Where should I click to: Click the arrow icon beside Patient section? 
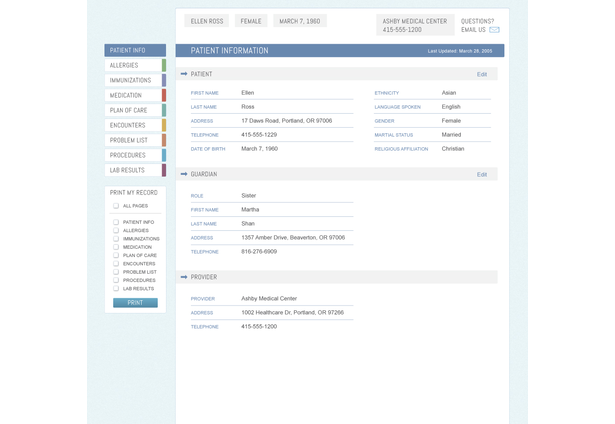tap(184, 74)
